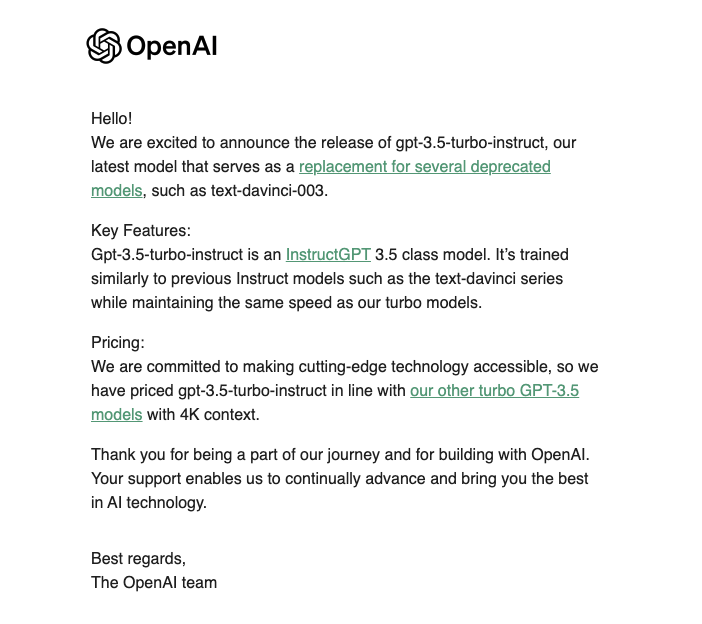Screen dimensions: 702x624
Task: Open the 'models' link before 'with 4K context'
Action: coord(116,415)
